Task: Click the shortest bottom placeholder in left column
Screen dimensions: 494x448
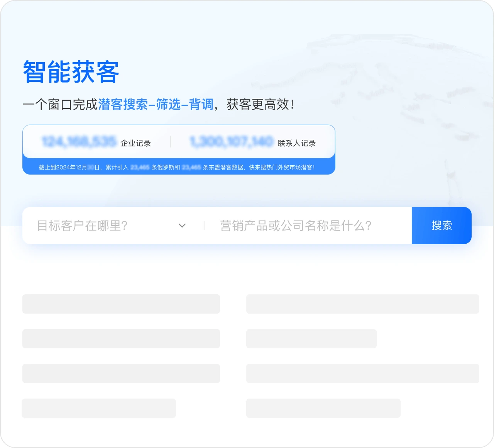Action: pyautogui.click(x=99, y=408)
